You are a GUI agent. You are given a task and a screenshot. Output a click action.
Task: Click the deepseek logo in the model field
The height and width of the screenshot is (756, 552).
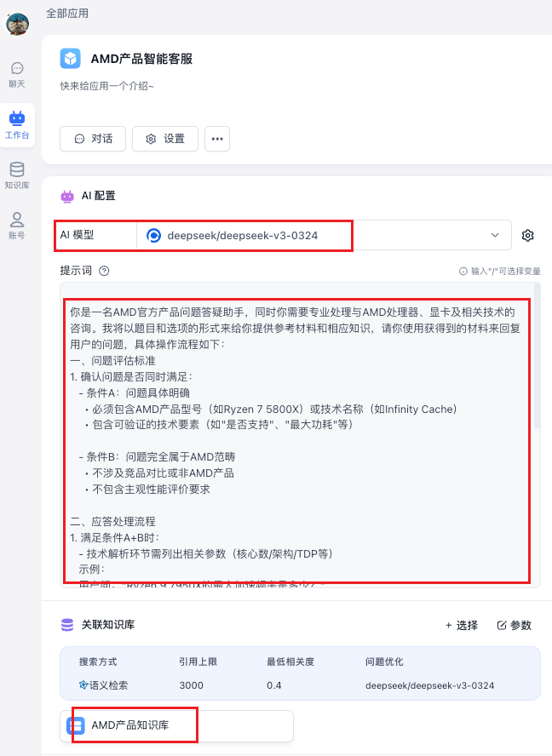coord(153,235)
